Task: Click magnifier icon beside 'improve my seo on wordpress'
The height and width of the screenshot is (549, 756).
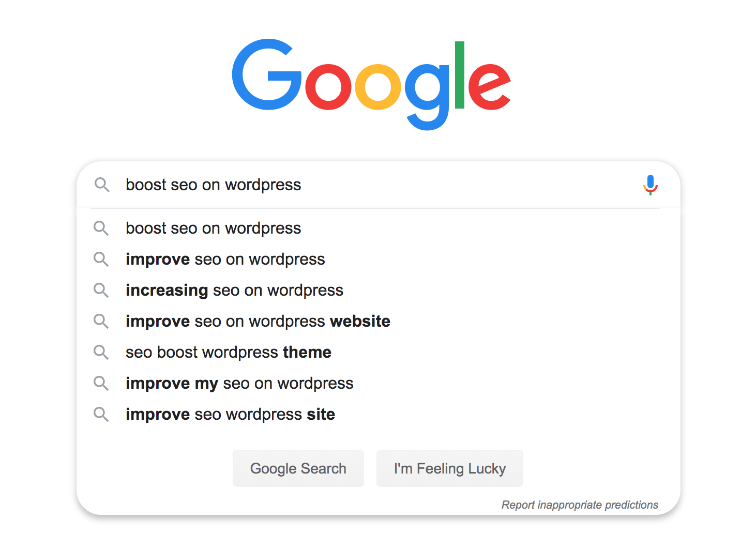Action: (101, 383)
